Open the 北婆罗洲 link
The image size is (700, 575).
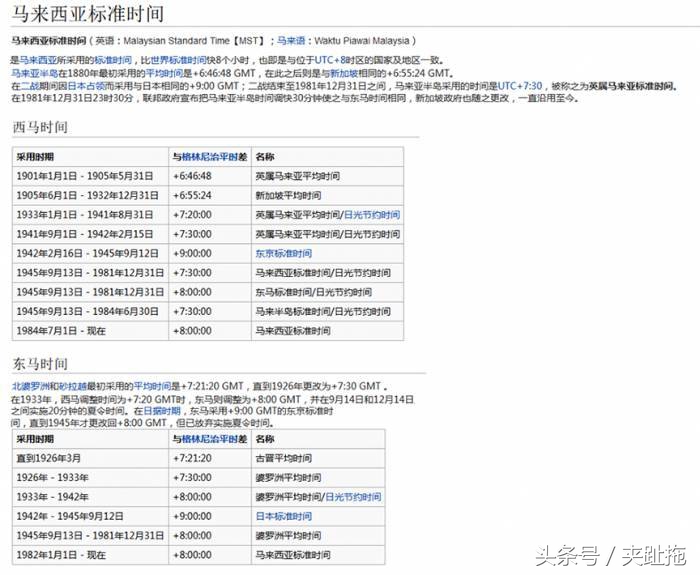point(30,386)
